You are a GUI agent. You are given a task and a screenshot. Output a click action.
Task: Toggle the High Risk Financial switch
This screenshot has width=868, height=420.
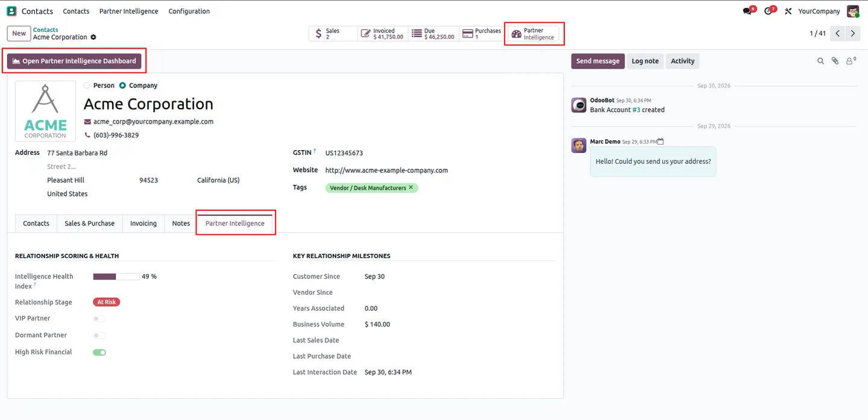[x=99, y=353]
